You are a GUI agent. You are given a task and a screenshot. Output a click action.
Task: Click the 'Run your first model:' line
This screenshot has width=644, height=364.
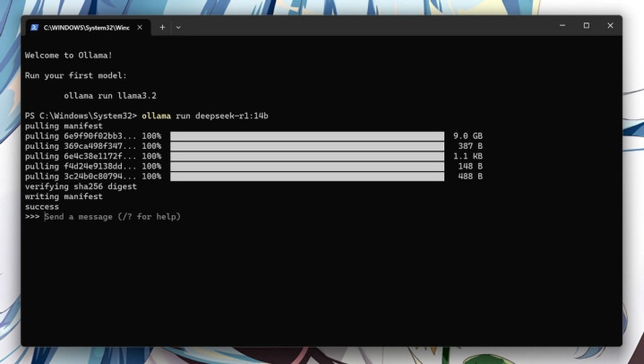(x=76, y=75)
